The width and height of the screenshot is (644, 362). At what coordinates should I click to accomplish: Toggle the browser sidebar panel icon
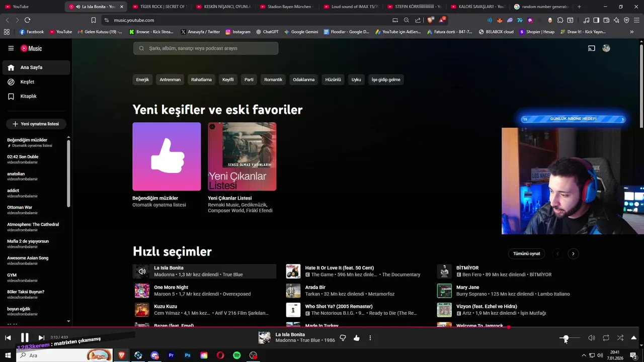coord(596,20)
